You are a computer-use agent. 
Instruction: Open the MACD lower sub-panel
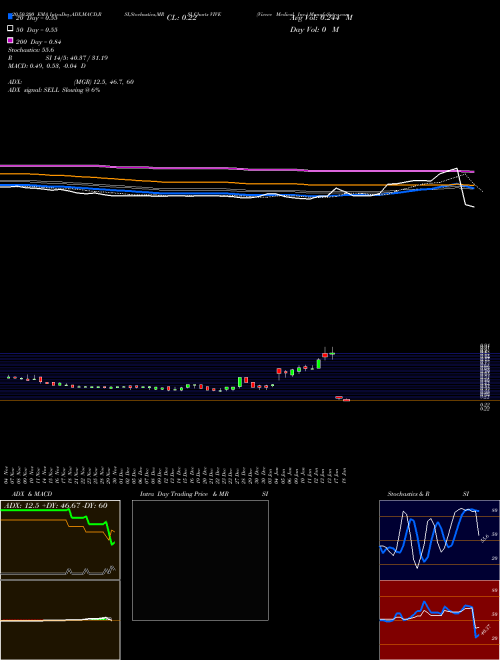(x=60, y=620)
